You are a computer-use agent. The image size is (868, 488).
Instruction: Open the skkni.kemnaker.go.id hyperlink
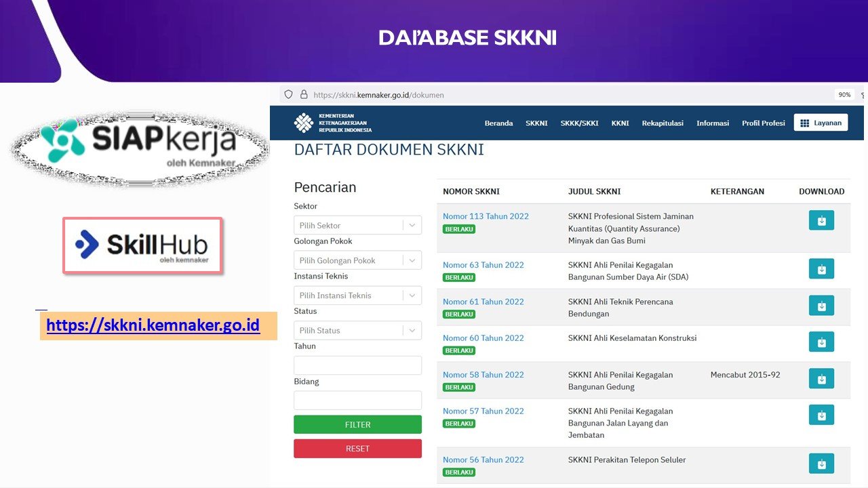point(153,325)
